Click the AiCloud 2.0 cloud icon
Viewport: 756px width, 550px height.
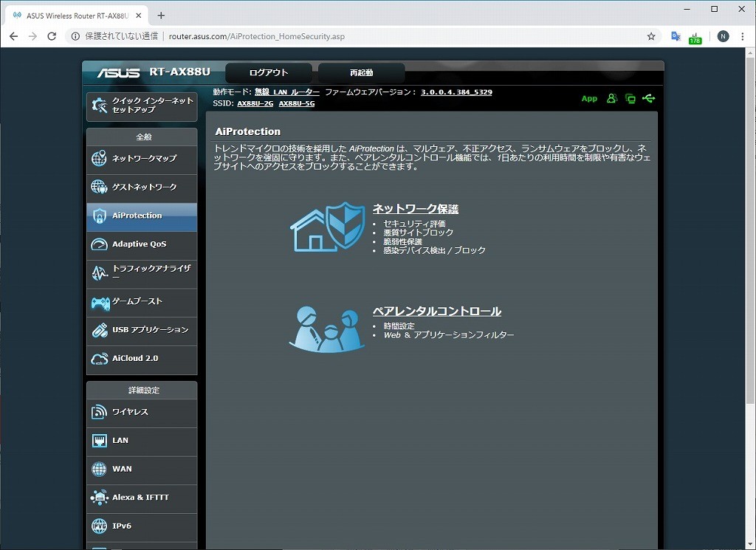(100, 359)
